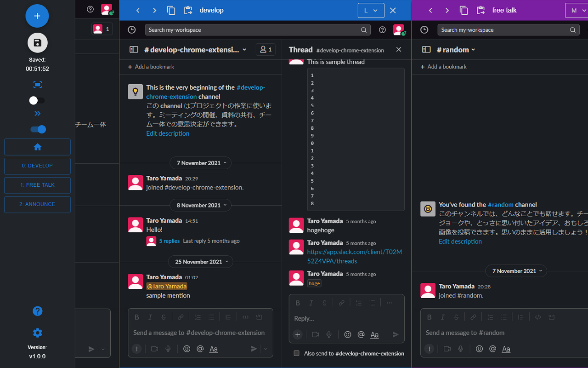588x368 pixels.
Task: Click Edit description in #random channel
Action: pyautogui.click(x=460, y=241)
